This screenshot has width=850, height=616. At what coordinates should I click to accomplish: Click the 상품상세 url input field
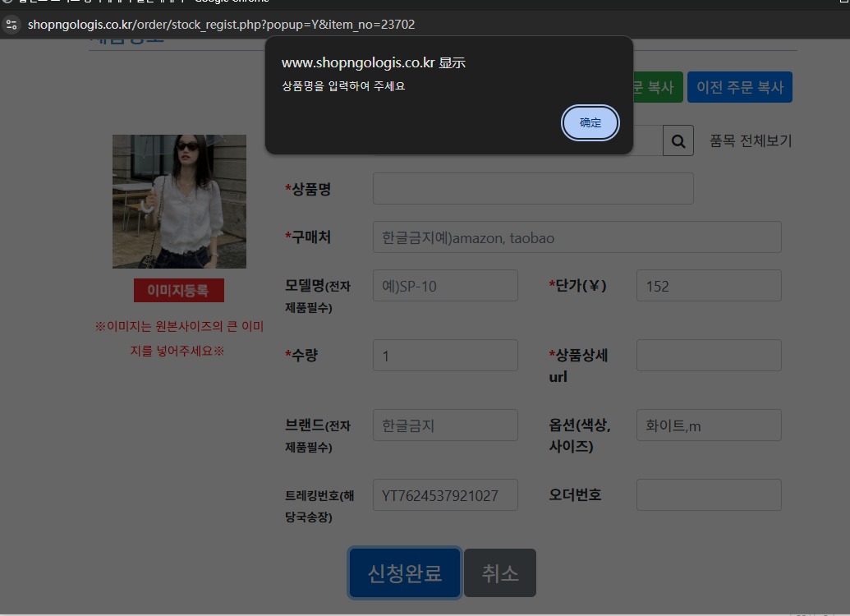pos(709,355)
